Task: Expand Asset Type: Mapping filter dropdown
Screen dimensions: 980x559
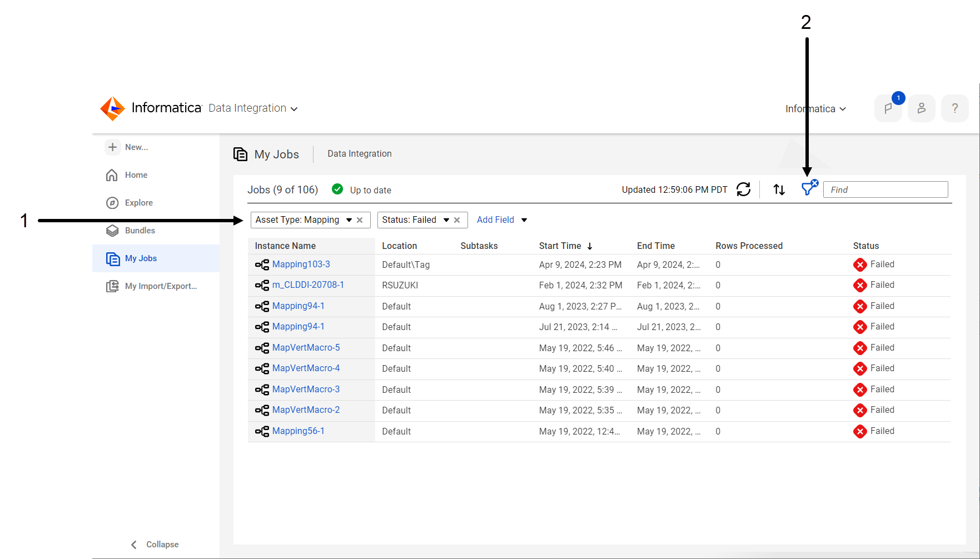Action: point(349,220)
